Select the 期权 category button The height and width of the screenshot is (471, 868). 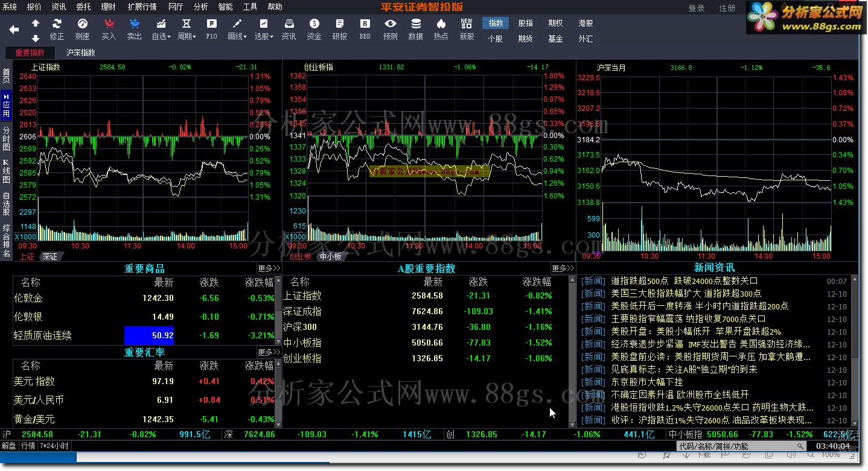click(x=555, y=23)
